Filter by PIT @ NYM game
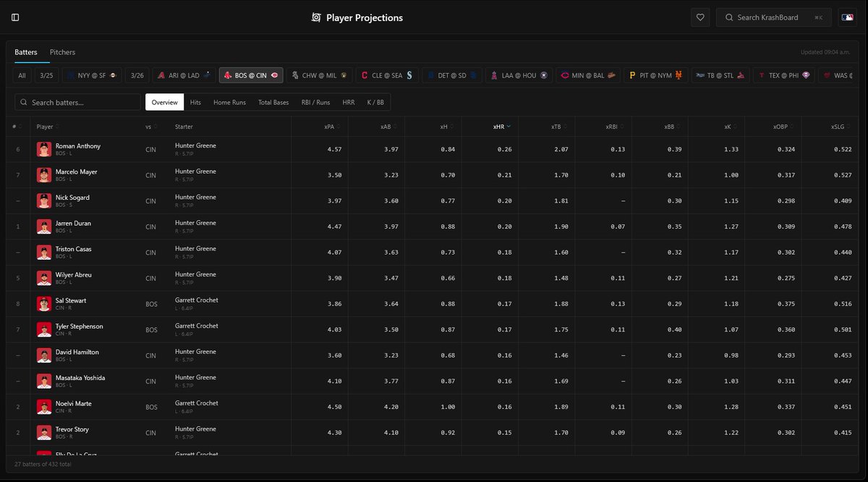This screenshot has height=482, width=868. click(656, 75)
